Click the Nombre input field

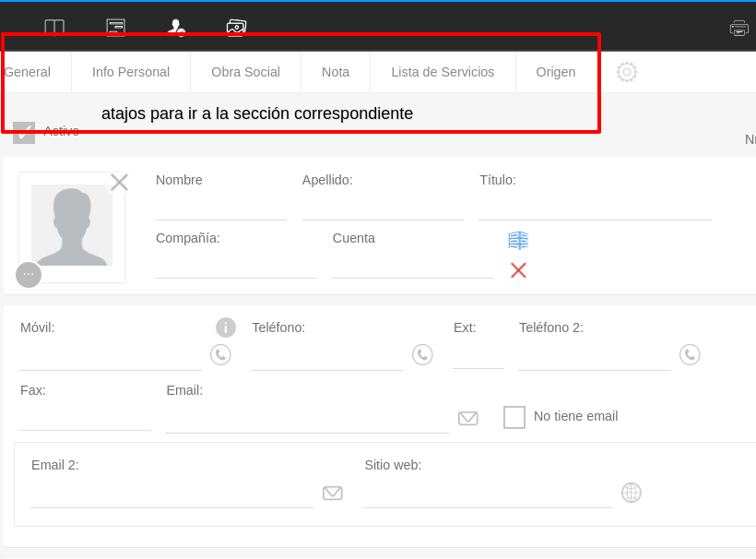pyautogui.click(x=220, y=208)
